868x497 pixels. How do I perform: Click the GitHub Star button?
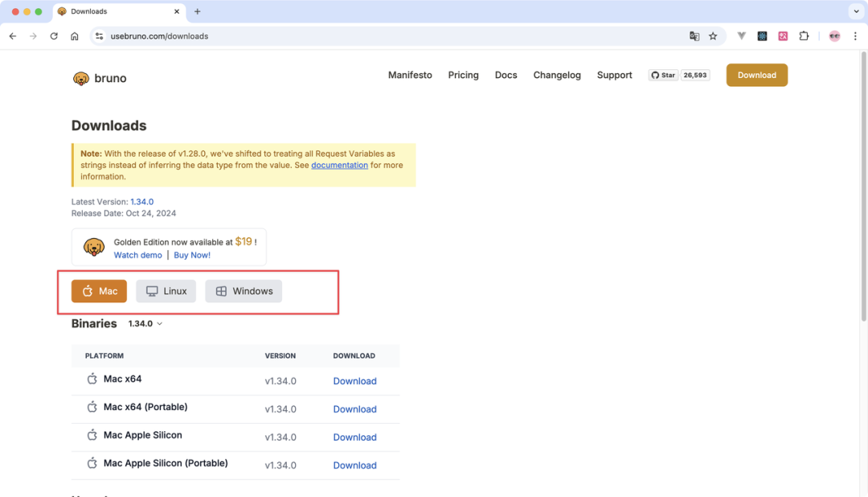(664, 75)
